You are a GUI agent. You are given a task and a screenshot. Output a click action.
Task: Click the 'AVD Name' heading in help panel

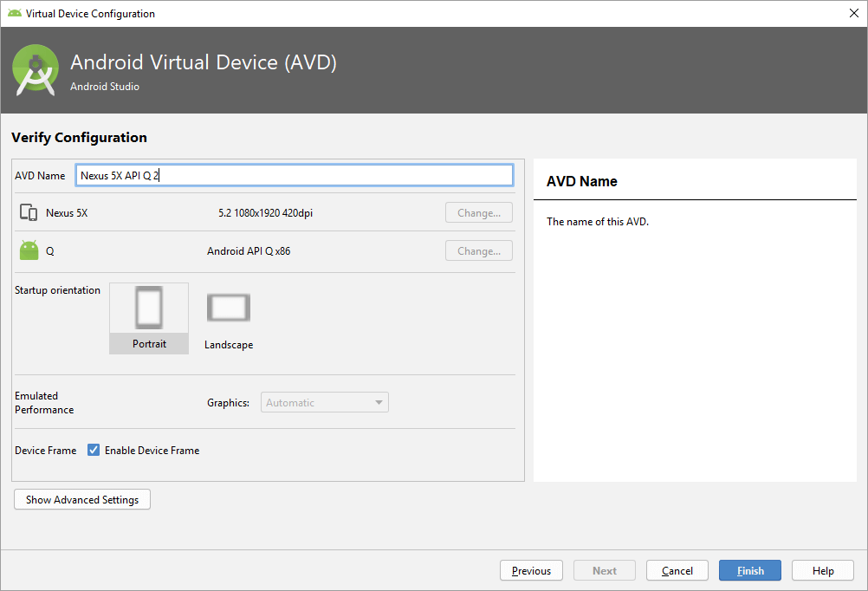pos(582,181)
